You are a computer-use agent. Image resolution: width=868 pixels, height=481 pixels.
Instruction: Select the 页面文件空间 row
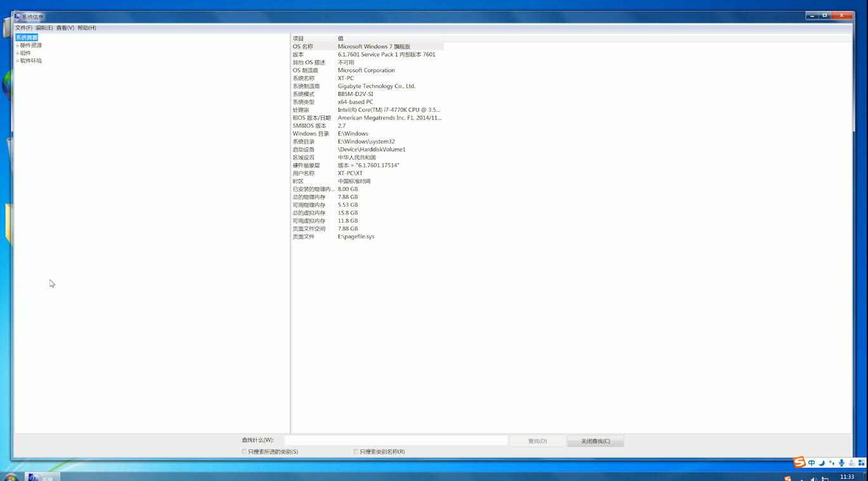point(367,229)
